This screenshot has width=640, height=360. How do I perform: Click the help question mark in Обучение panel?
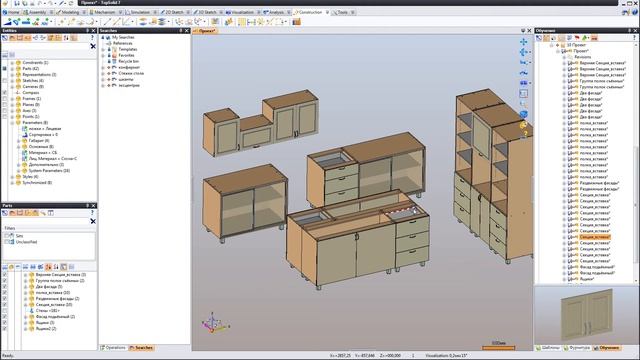pyautogui.click(x=634, y=38)
